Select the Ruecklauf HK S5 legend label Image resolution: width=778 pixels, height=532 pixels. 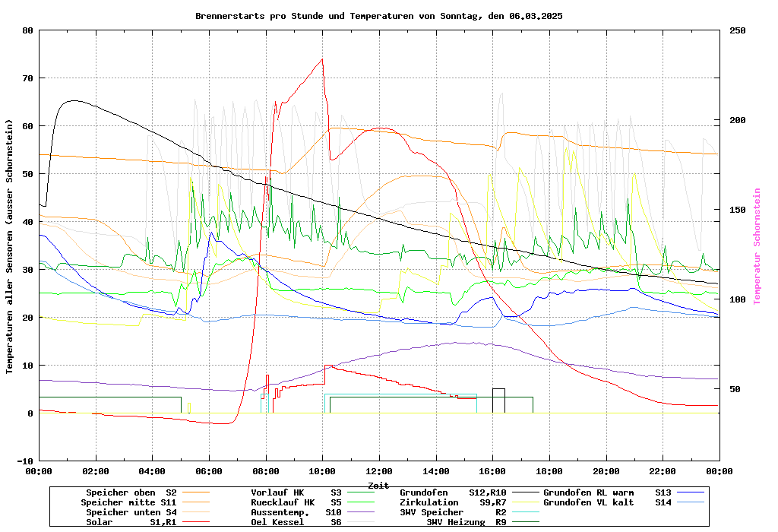pos(296,502)
